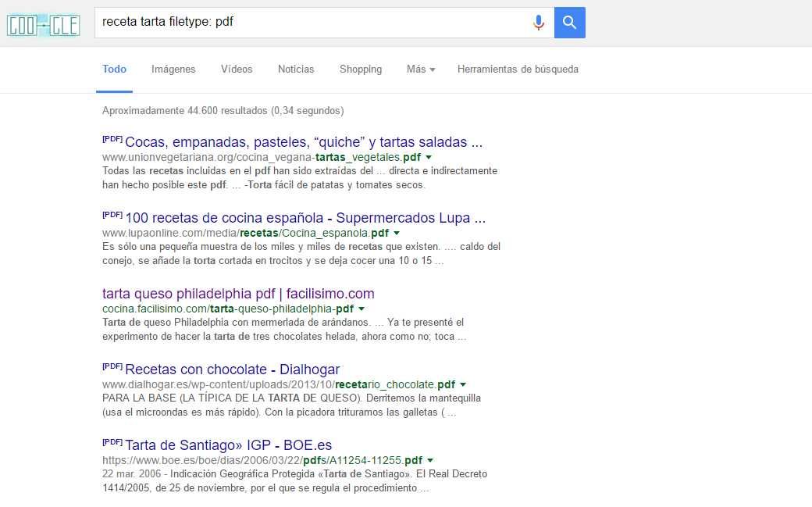812x507 pixels.
Task: Click snippet starting 'Es sólo una pequeña muestra'
Action: pos(301,253)
